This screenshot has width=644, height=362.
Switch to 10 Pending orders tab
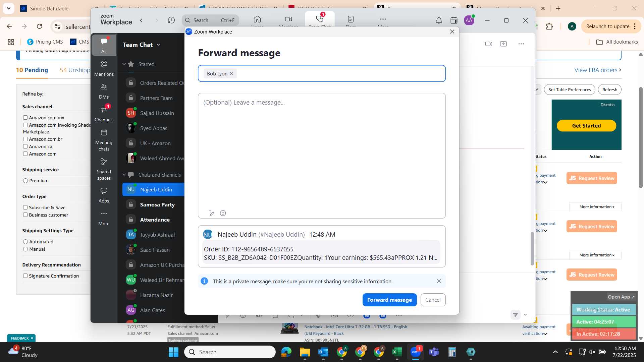32,70
